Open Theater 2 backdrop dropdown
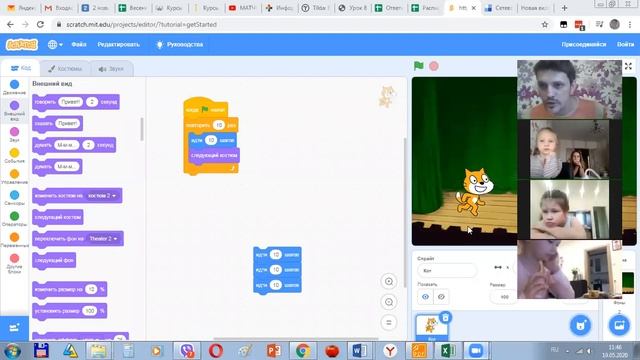 click(x=104, y=239)
